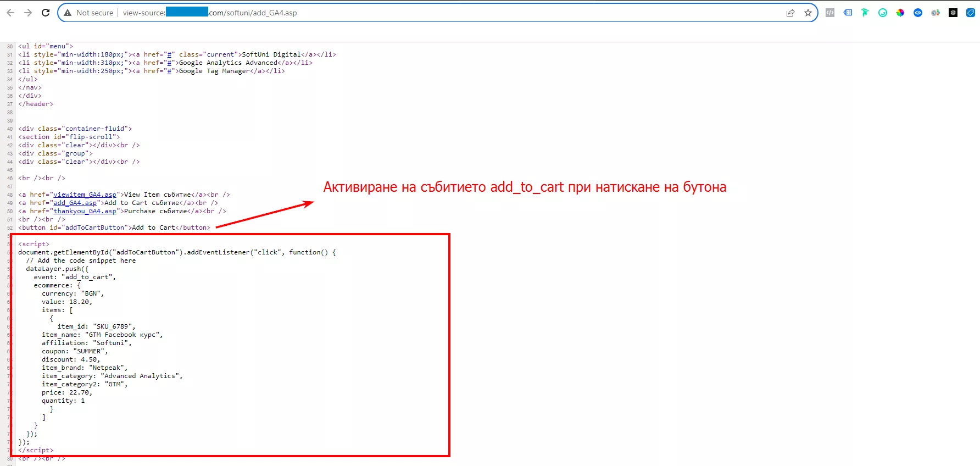Click the value: 18.20 line

coord(67,302)
